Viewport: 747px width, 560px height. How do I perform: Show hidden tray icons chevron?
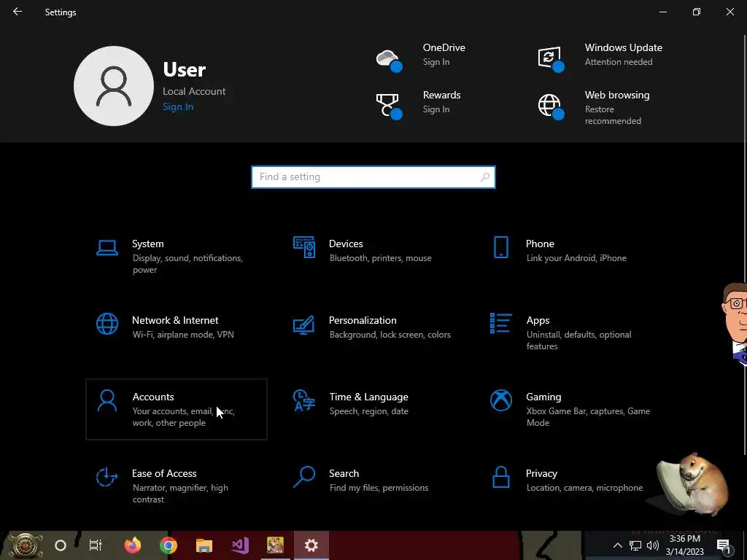point(617,545)
